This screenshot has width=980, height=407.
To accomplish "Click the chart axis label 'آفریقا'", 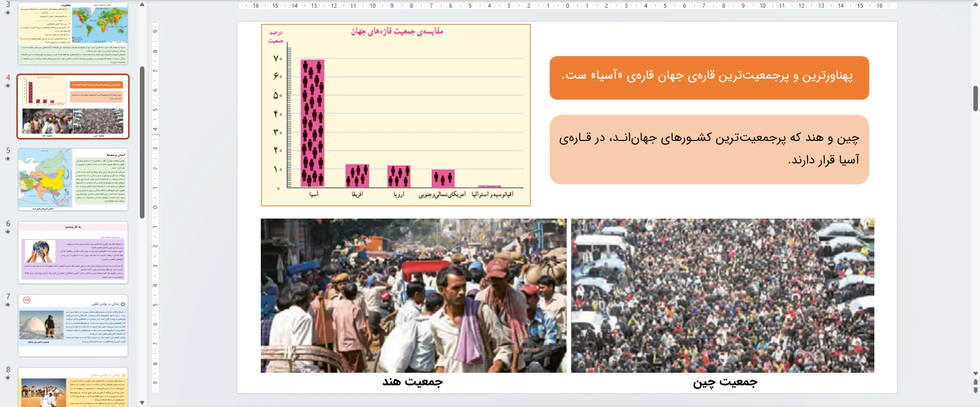I will click(x=357, y=195).
